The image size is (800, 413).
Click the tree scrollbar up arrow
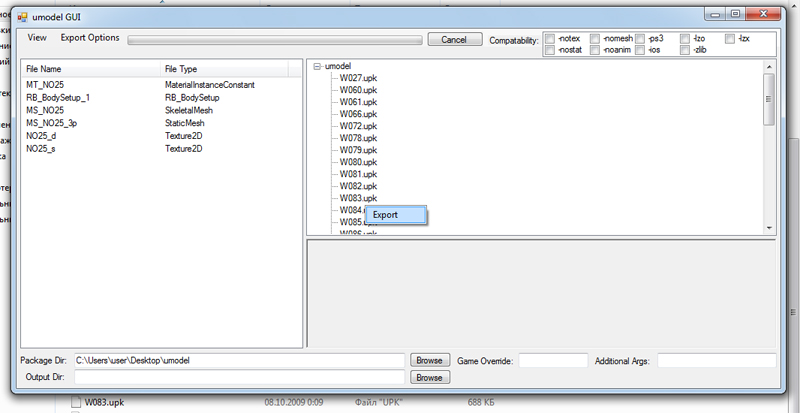tap(769, 66)
